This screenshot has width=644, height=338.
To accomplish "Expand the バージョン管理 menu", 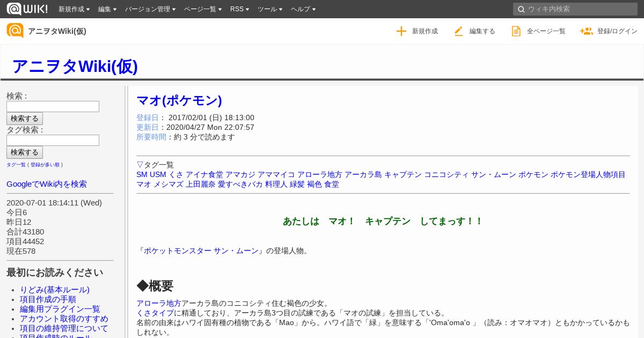I will click(x=150, y=9).
